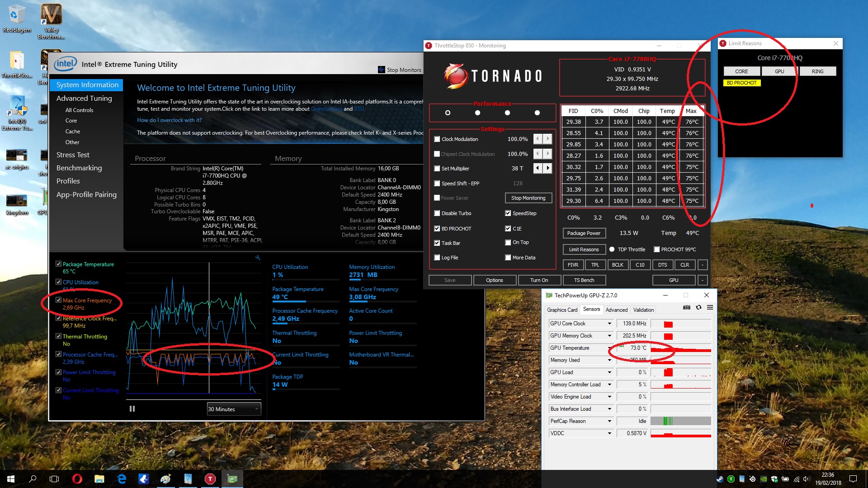Viewport: 868px width, 488px height.
Task: Toggle the Clock Modulation checkbox in ThrottleStop
Action: (437, 139)
